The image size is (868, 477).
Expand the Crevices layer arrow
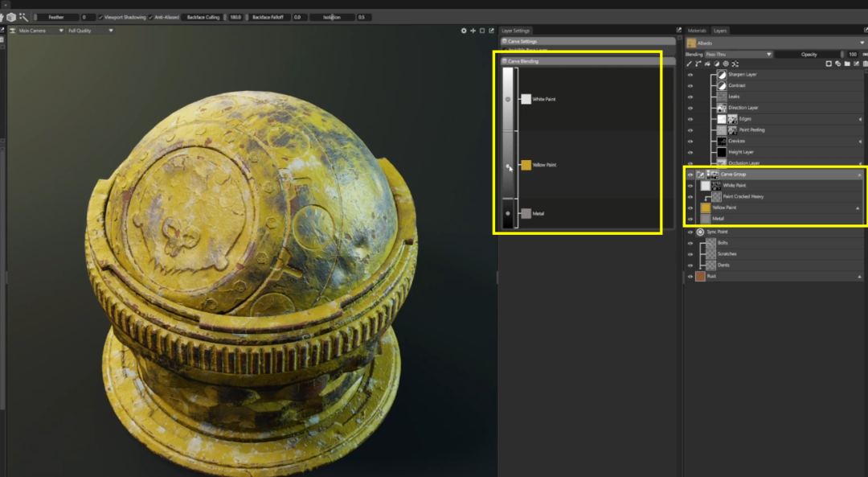(860, 142)
